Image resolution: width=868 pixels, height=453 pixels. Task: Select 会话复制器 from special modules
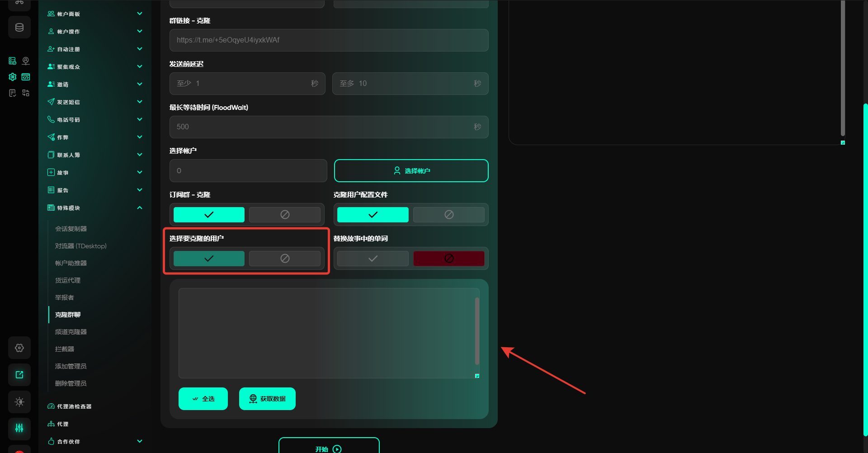[x=71, y=229]
